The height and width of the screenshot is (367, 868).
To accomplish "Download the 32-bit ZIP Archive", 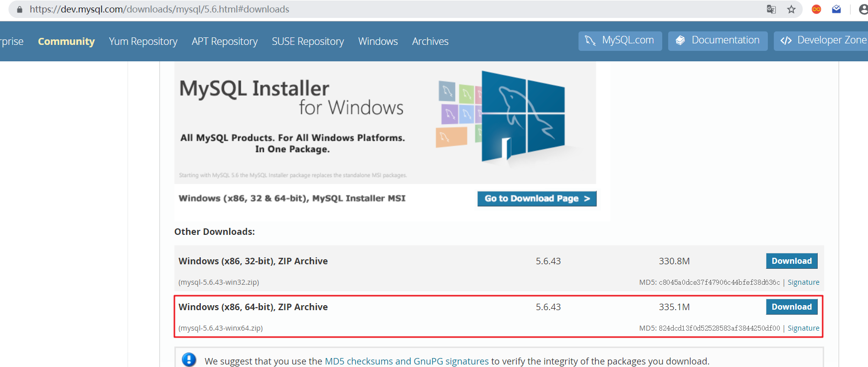I will pyautogui.click(x=792, y=261).
